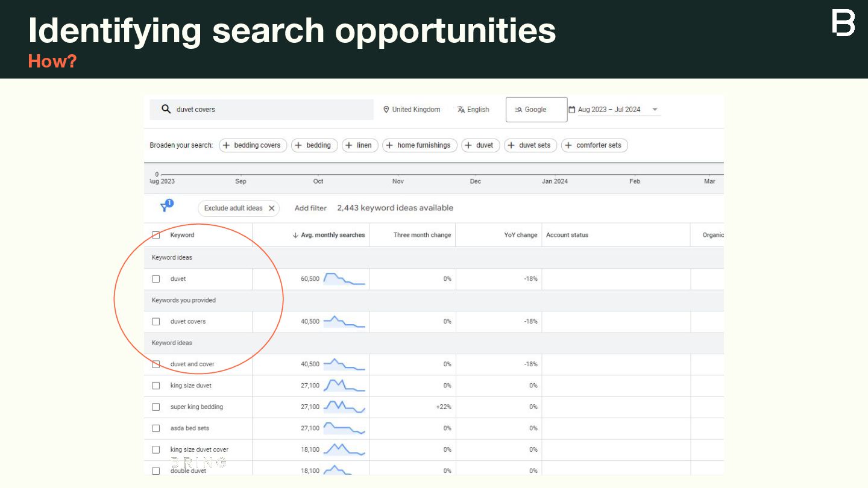Select the duvet covers row checkbox
Image resolution: width=868 pixels, height=488 pixels.
(156, 322)
